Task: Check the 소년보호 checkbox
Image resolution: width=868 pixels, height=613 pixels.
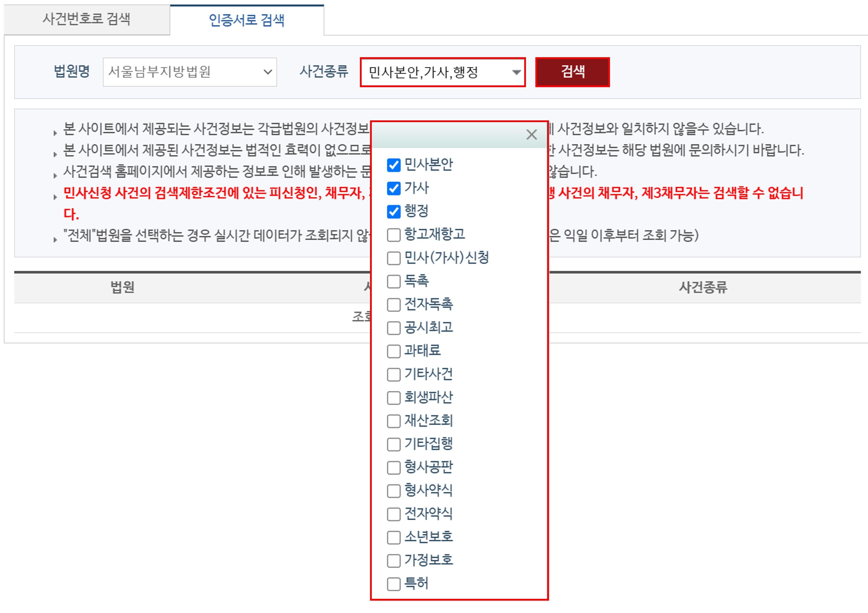Action: (394, 537)
